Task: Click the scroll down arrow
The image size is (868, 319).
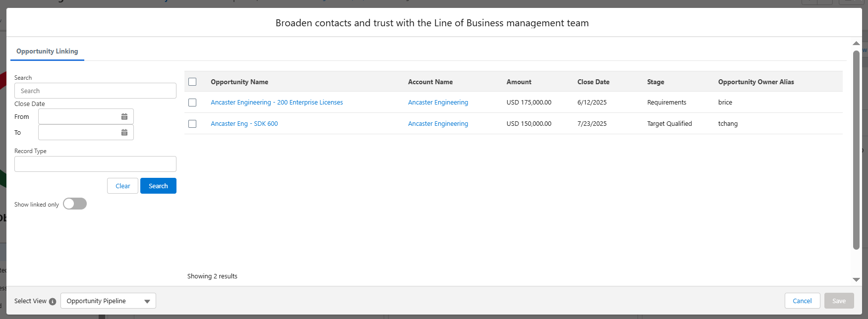Action: pyautogui.click(x=856, y=280)
